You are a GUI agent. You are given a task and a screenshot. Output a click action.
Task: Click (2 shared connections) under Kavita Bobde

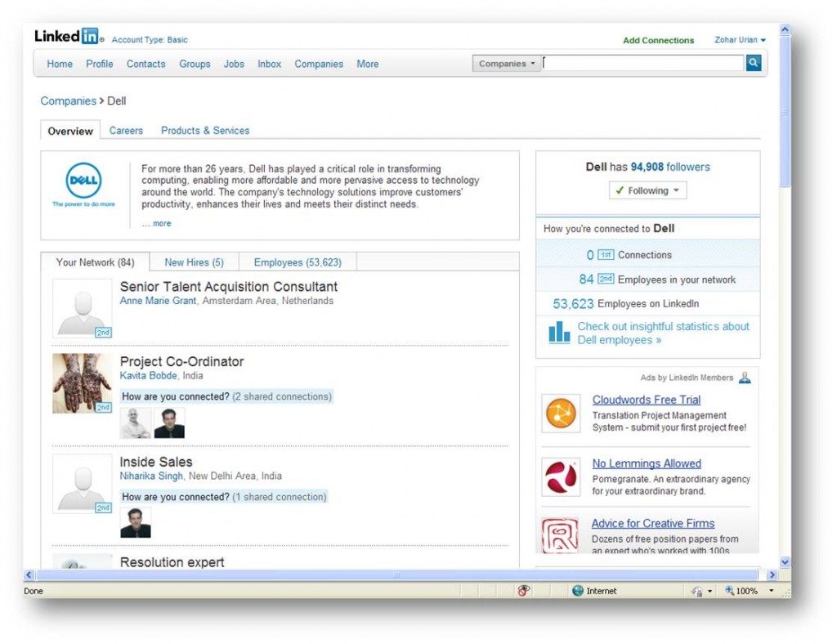[x=282, y=396]
